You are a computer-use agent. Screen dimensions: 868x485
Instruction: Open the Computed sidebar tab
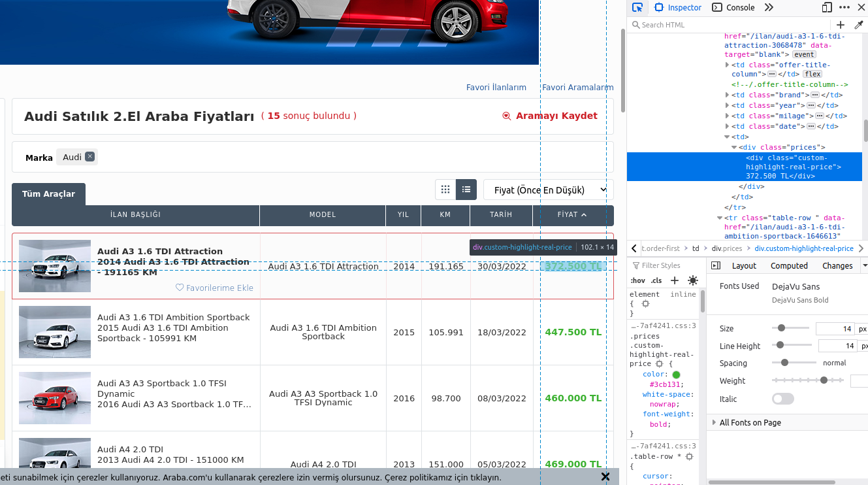click(x=789, y=265)
